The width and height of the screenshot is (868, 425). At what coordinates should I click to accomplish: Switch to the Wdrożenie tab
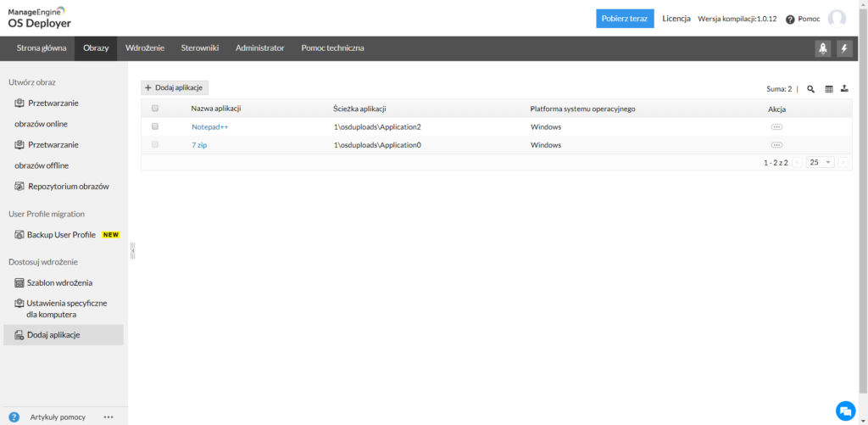click(145, 48)
